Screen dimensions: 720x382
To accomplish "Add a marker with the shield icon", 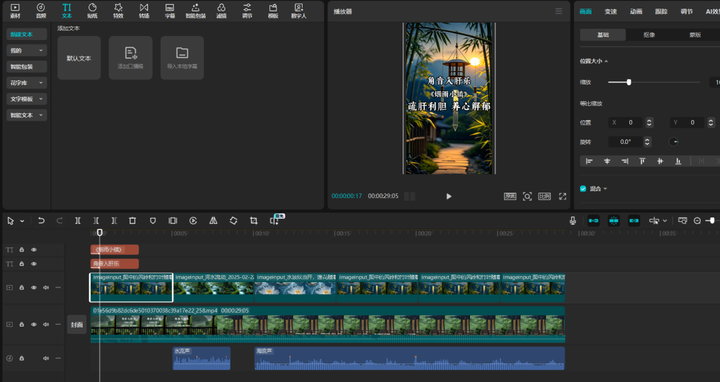I will tap(152, 221).
